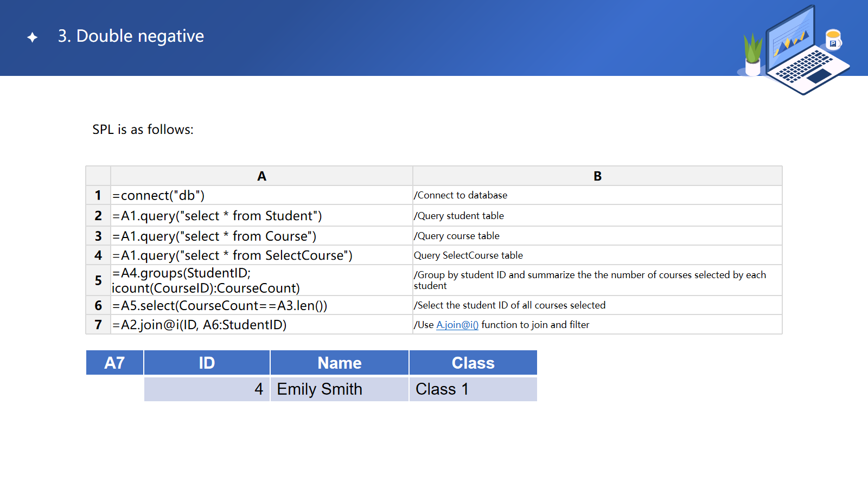Click the green potted plant illustration
The width and height of the screenshot is (868, 488).
pyautogui.click(x=753, y=54)
